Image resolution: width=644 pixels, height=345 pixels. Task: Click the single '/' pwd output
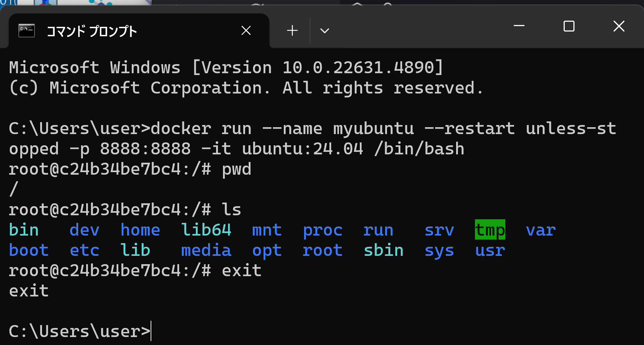[x=14, y=189]
